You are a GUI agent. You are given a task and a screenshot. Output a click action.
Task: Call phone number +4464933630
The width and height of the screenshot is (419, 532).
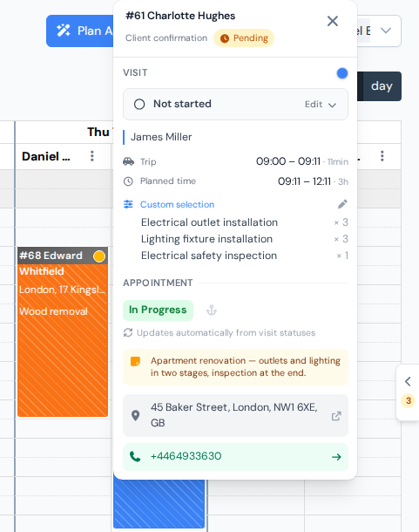tap(186, 456)
